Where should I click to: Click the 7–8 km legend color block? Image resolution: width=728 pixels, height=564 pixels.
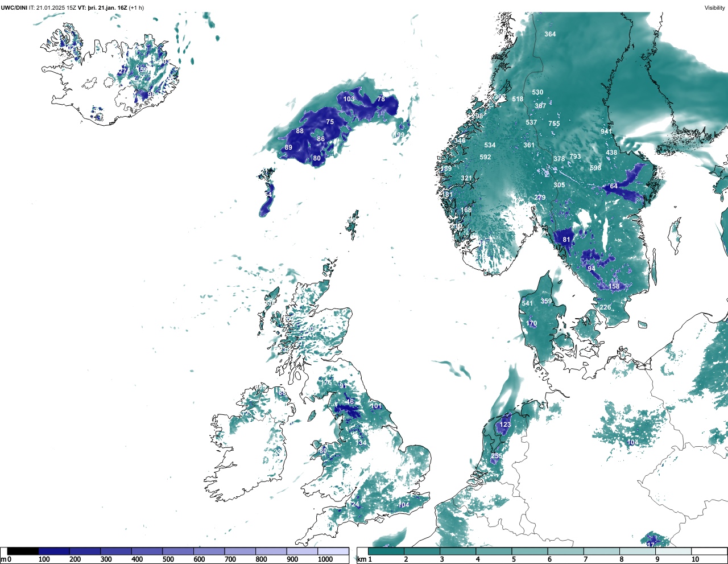(601, 551)
